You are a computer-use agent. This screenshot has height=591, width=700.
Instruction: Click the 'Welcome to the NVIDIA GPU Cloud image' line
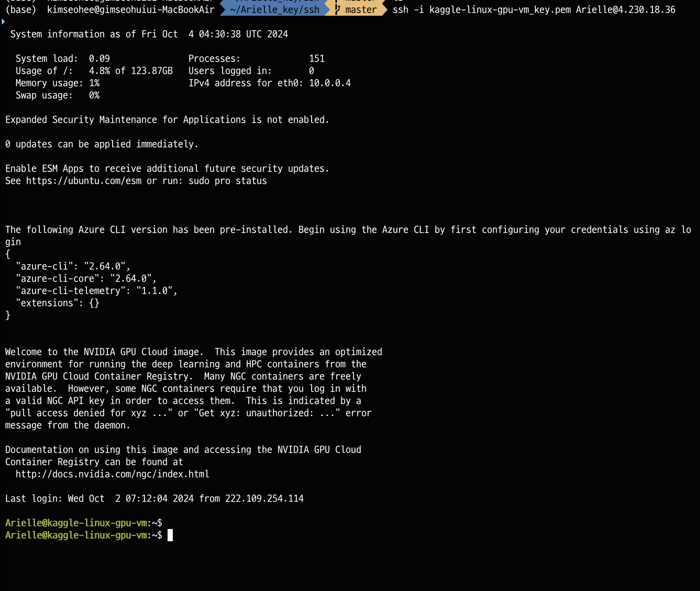[194, 352]
